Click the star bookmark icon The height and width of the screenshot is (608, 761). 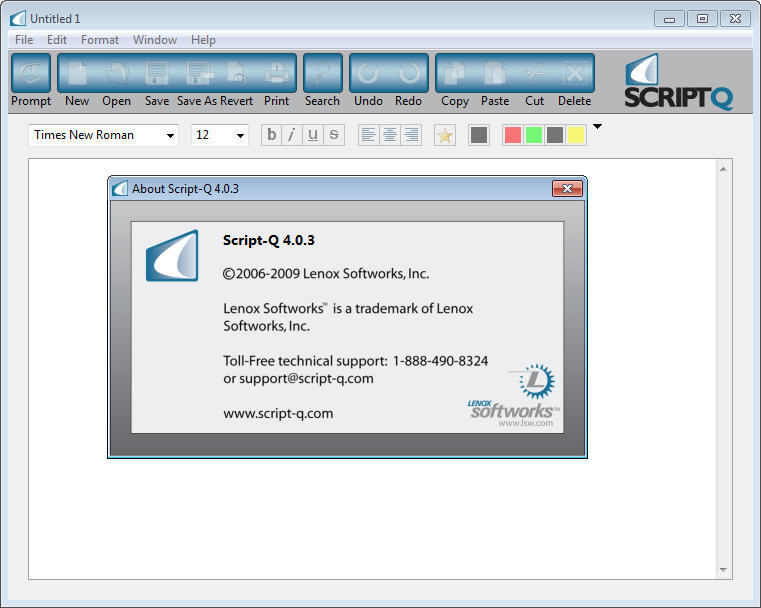(x=445, y=135)
